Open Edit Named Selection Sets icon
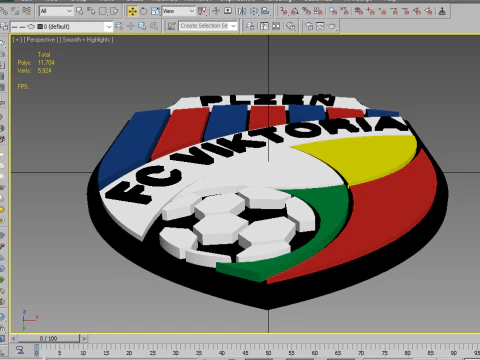Image resolution: width=480 pixels, height=360 pixels. (171, 26)
